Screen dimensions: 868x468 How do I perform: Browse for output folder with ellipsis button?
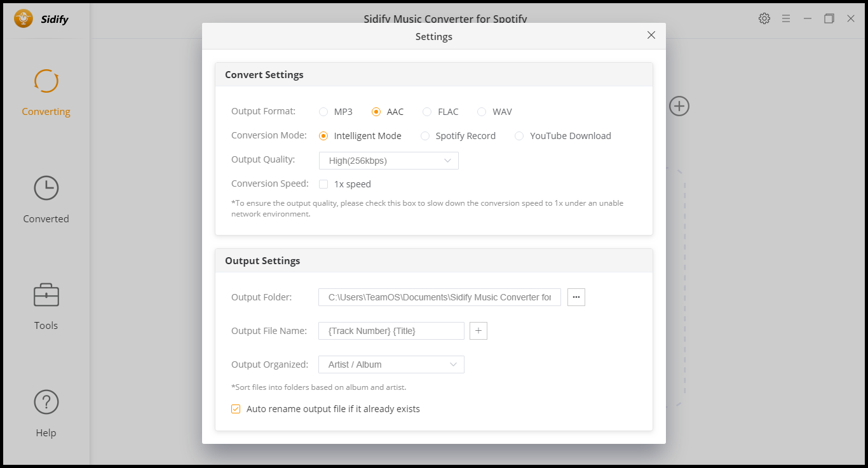pyautogui.click(x=576, y=297)
